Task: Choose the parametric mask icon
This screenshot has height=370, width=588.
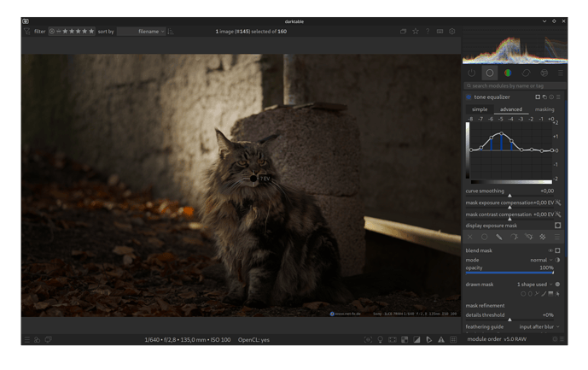Action: click(514, 238)
